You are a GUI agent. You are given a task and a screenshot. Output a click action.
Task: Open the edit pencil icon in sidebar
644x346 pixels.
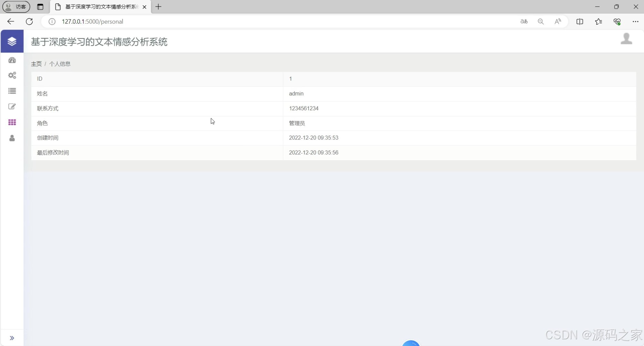tap(12, 106)
